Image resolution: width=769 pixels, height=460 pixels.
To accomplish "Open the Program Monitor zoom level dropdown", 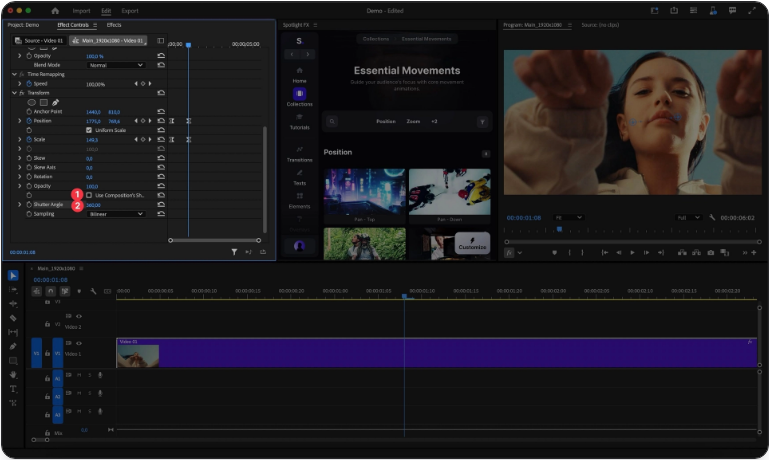I will coord(568,217).
